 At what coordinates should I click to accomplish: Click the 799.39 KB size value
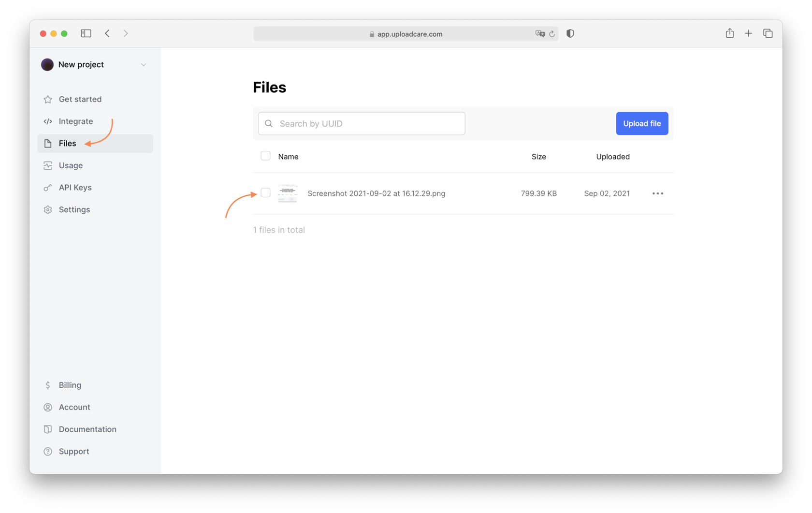539,193
